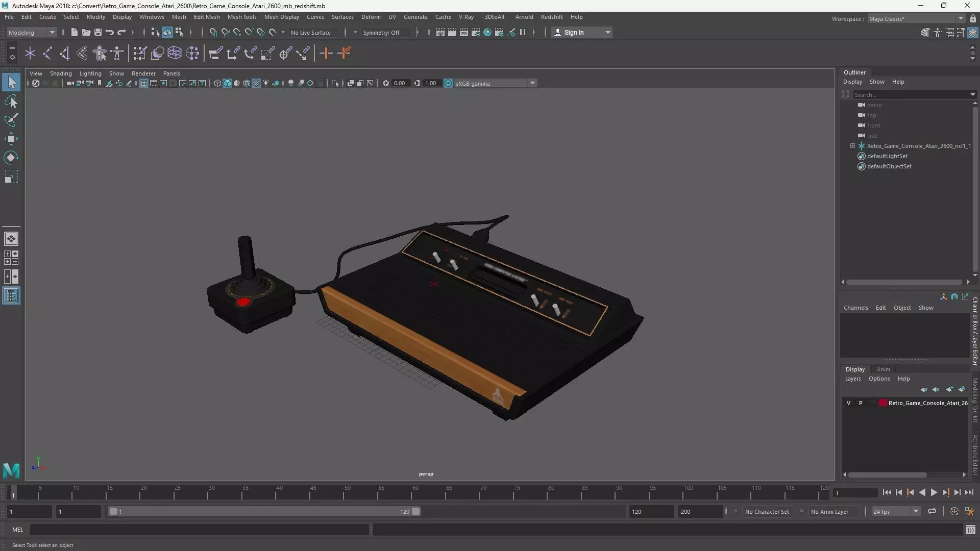Viewport: 980px width, 551px height.
Task: Choose the Scale tool in toolbox
Action: coord(11,177)
